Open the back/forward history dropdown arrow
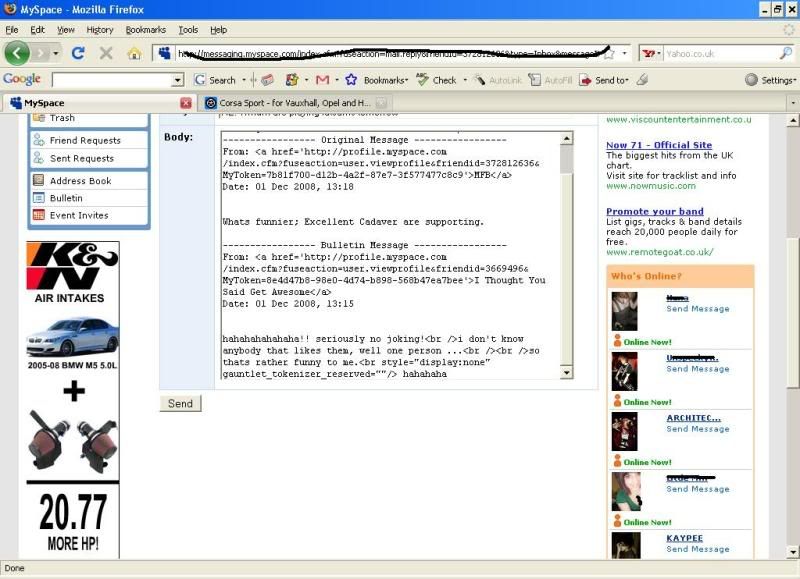800x579 pixels. tap(56, 53)
